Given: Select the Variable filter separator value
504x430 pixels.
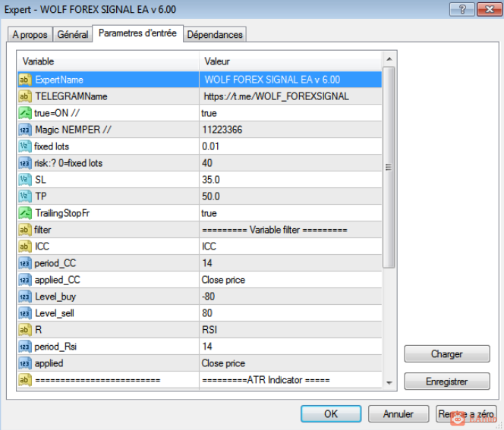Looking at the screenshot, I should point(291,230).
